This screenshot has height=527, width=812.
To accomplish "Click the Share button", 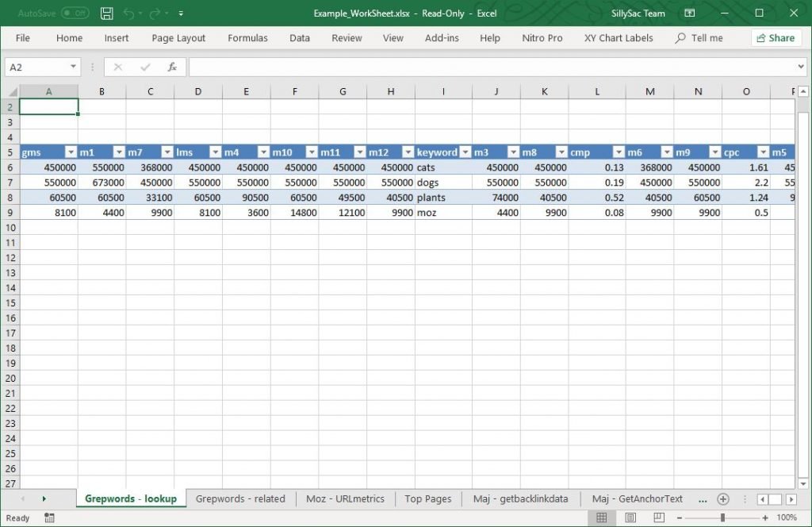I will 776,37.
